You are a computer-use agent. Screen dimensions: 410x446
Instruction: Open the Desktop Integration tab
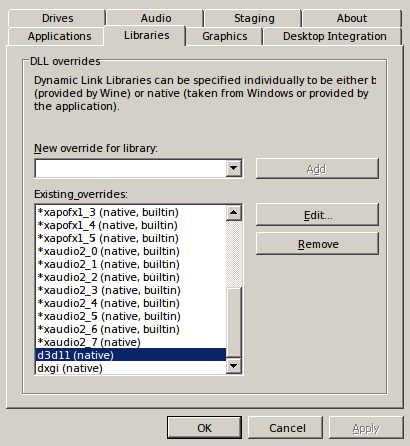pyautogui.click(x=334, y=36)
